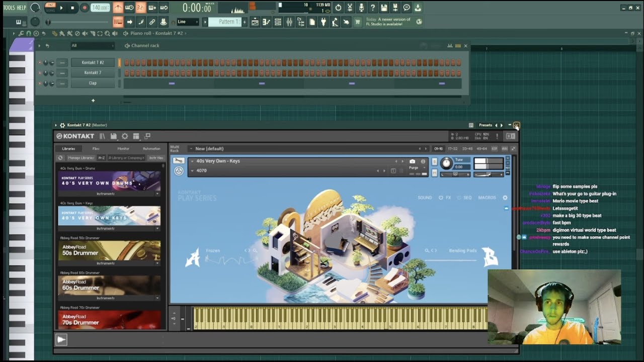Open the TOOLS menu
This screenshot has height=362, width=644.
[x=9, y=8]
